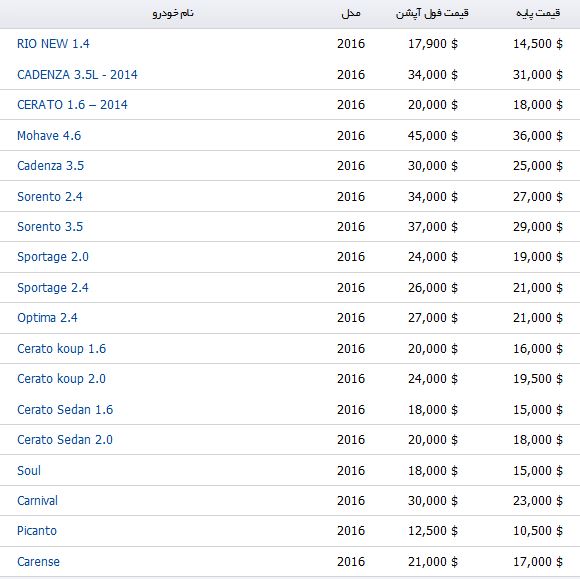Open the CADENZA 3.5L - 2014 link
Image resolution: width=580 pixels, height=579 pixels.
pos(77,75)
